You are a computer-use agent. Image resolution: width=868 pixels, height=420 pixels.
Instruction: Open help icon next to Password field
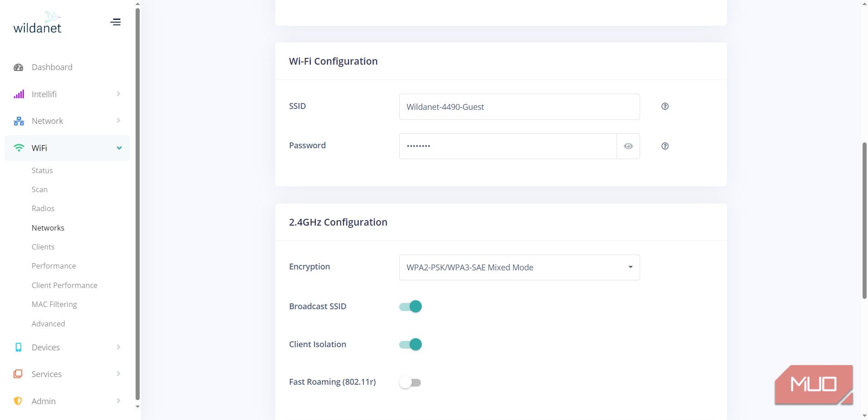665,146
